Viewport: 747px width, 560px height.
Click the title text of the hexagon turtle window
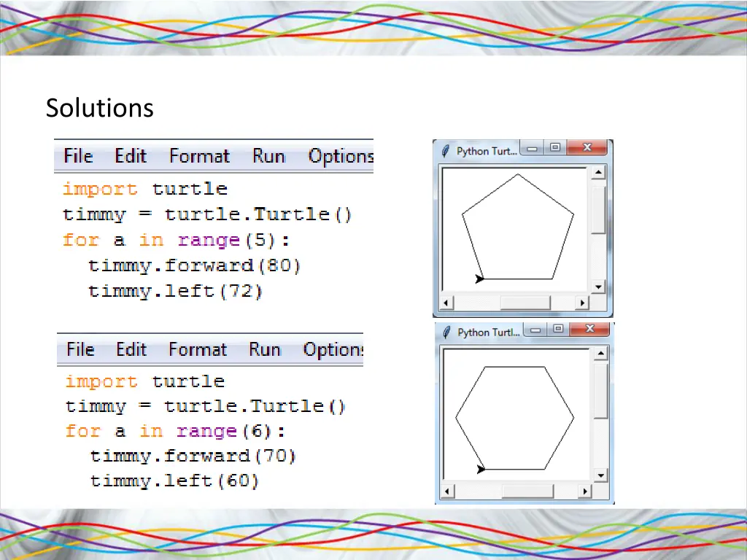click(488, 332)
